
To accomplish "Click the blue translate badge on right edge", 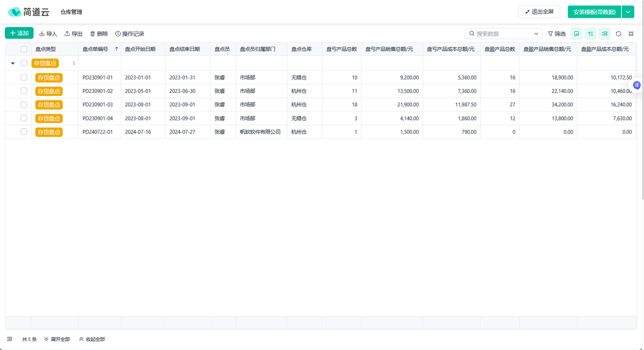I will pyautogui.click(x=637, y=85).
